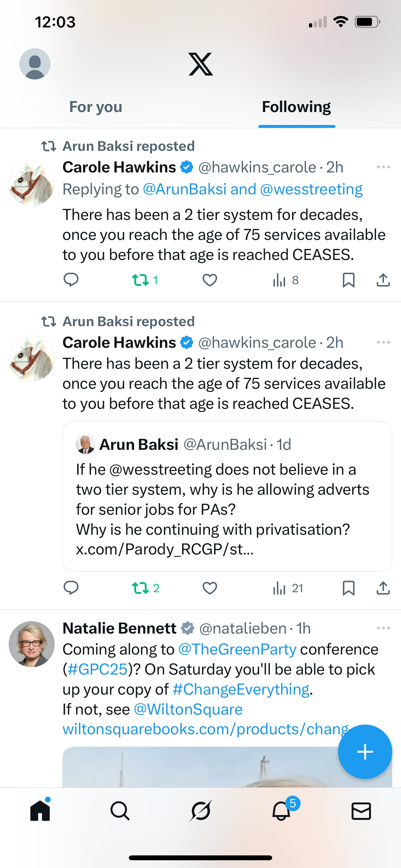Viewport: 401px width, 868px height.
Task: Bookmark the first Carole Hawkins post
Action: coord(348,280)
